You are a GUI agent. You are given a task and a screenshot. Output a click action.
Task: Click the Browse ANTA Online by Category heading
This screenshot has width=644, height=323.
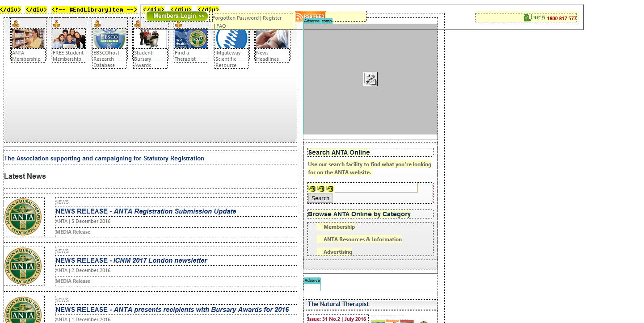[359, 214]
